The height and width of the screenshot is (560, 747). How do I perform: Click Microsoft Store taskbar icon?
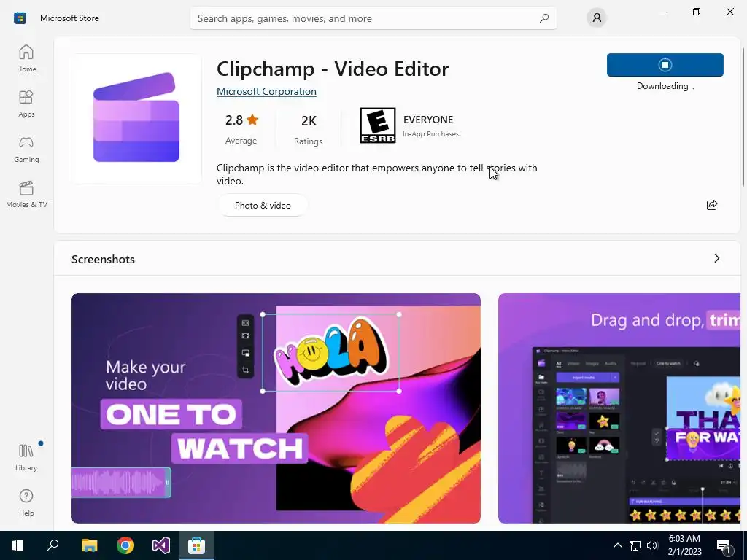pyautogui.click(x=196, y=545)
